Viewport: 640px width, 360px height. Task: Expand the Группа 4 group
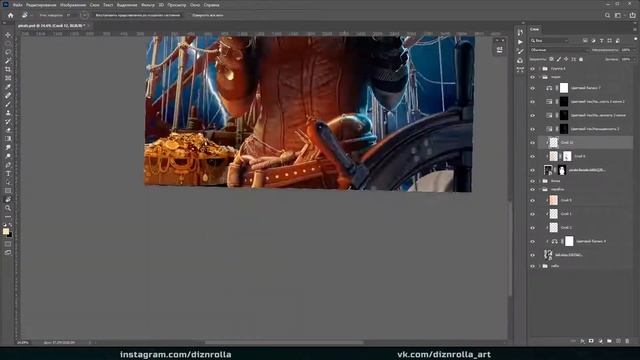pyautogui.click(x=540, y=69)
